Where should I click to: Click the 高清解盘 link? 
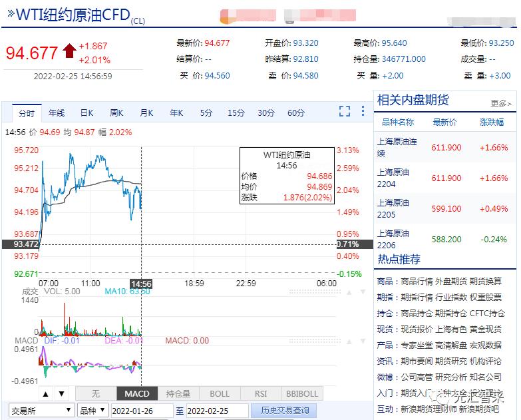point(451,345)
